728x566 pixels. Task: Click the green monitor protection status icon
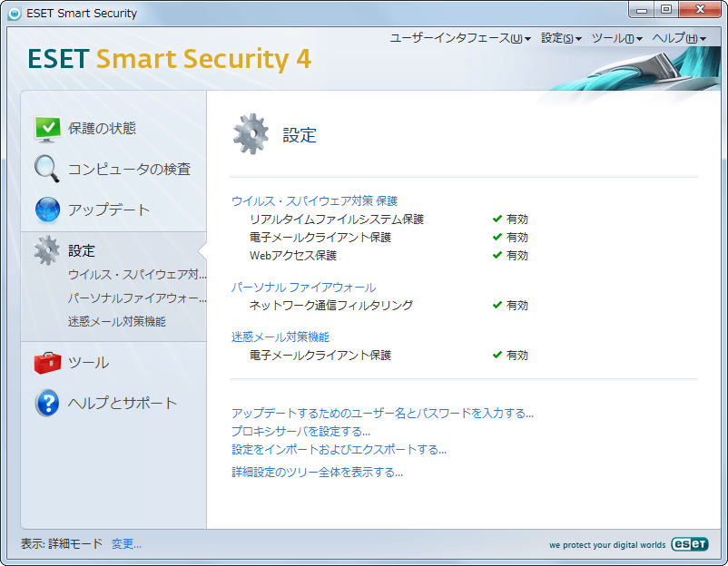pyautogui.click(x=47, y=129)
